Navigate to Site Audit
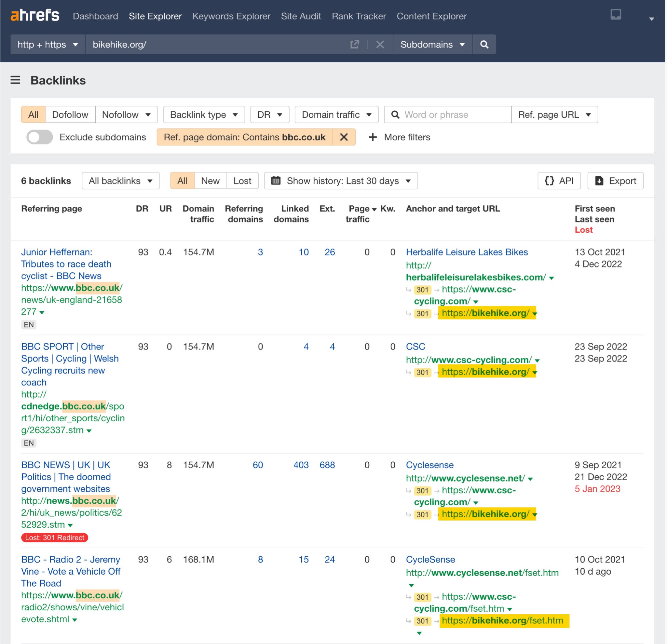The height and width of the screenshot is (644, 667). 301,16
